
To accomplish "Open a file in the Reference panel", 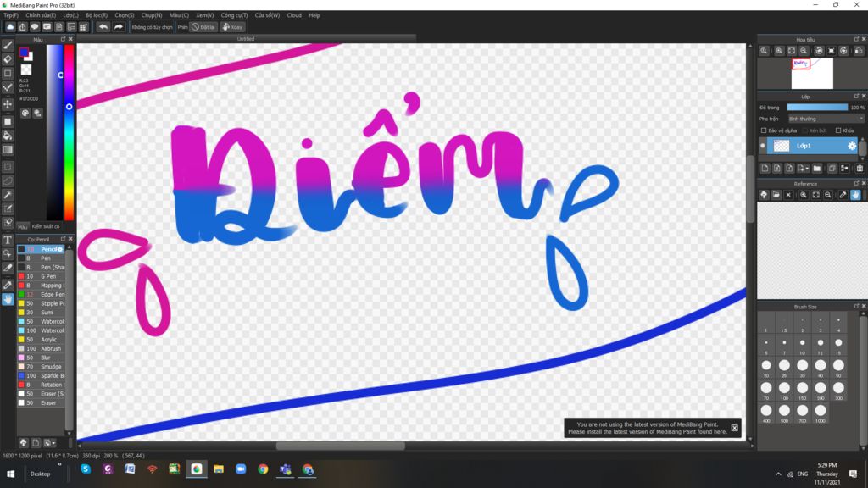I will (x=776, y=195).
